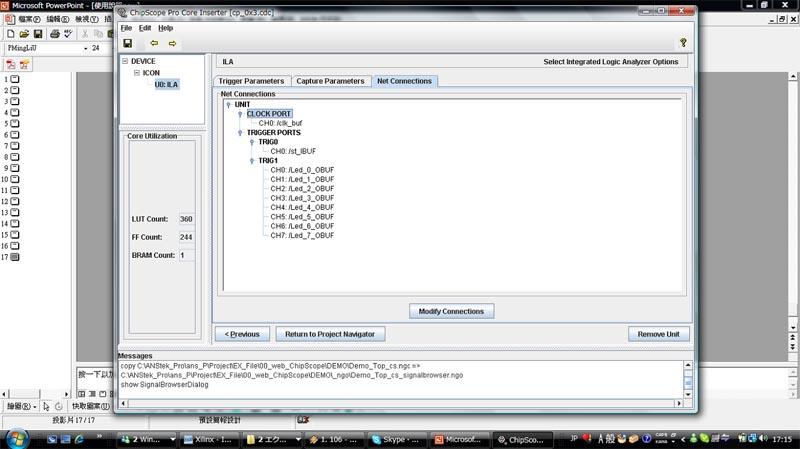The height and width of the screenshot is (449, 800).
Task: Select slide 10 thumbnail in PowerPoint outline
Action: pyautogui.click(x=15, y=179)
